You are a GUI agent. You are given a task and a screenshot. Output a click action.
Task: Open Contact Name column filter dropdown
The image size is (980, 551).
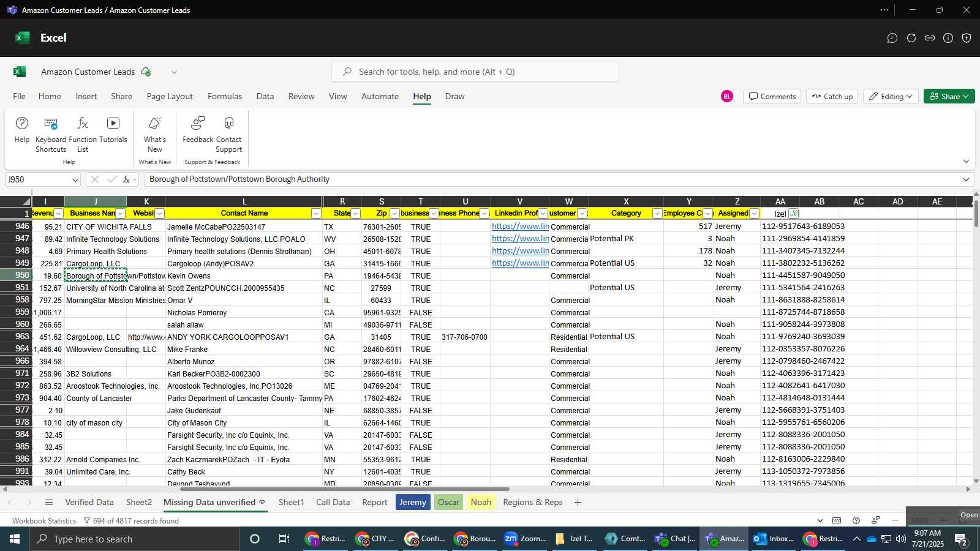[x=316, y=214]
